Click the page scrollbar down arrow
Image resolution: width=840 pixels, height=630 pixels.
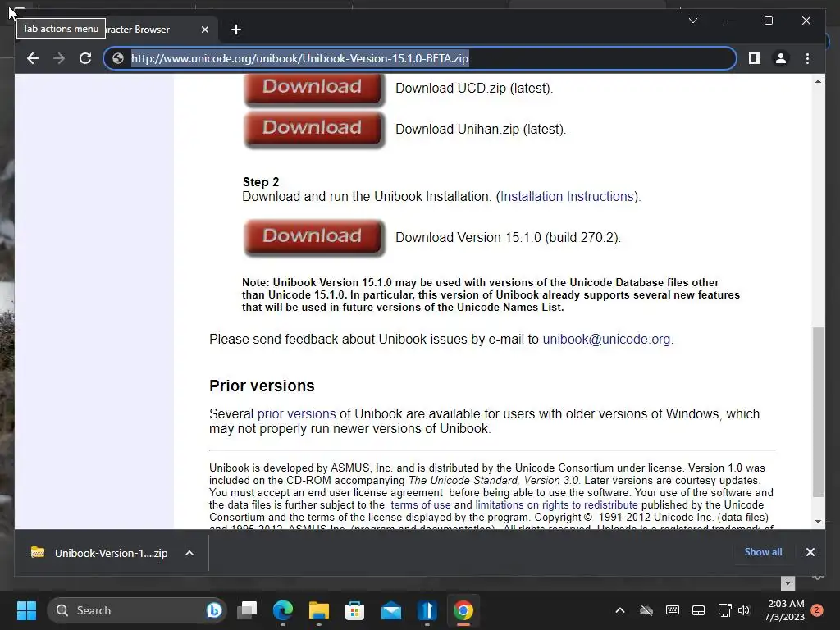tap(818, 521)
